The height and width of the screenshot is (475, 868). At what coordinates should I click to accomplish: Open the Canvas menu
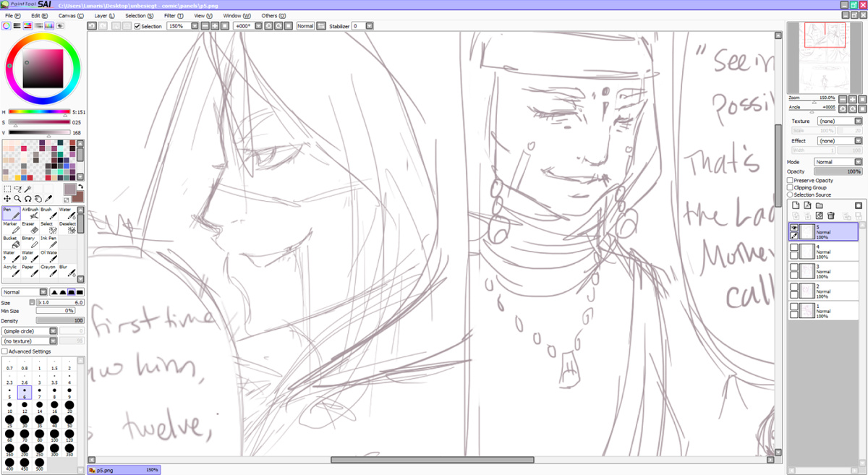coord(69,15)
